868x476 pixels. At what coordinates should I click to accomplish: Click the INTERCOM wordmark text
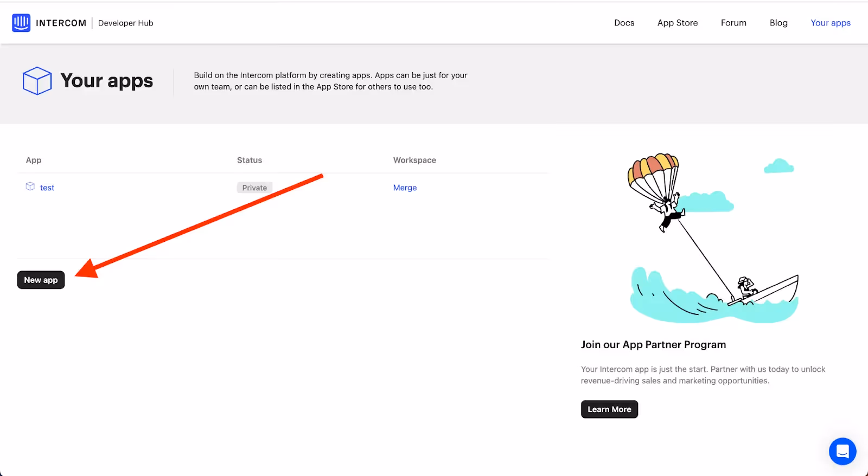(x=61, y=23)
